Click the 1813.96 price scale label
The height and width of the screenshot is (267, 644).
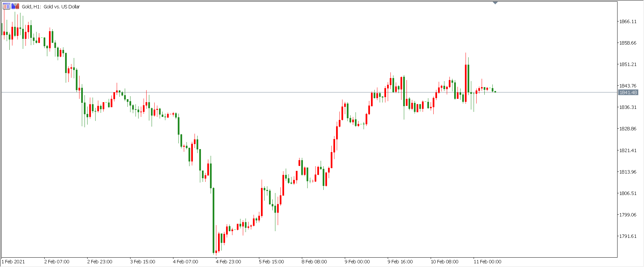click(628, 172)
